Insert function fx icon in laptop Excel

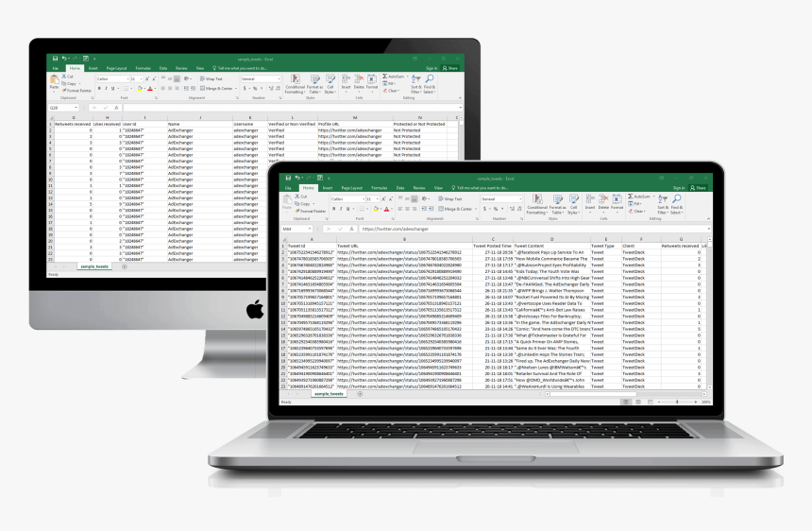(x=351, y=229)
